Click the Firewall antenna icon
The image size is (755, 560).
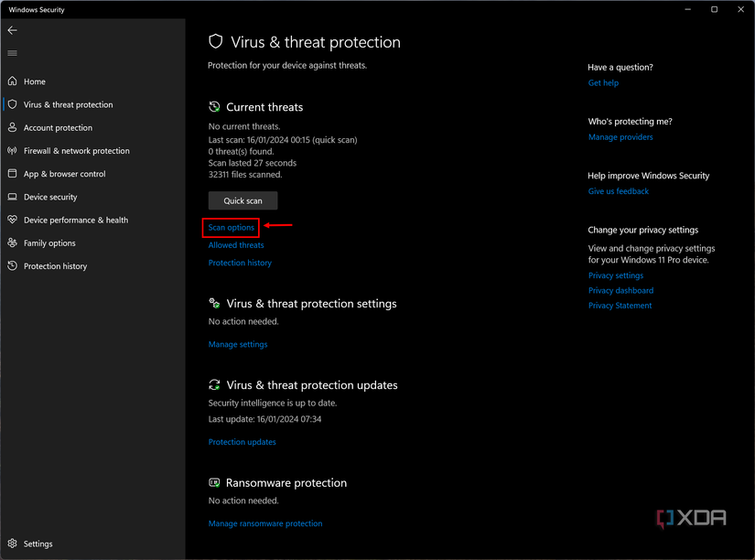(x=13, y=151)
